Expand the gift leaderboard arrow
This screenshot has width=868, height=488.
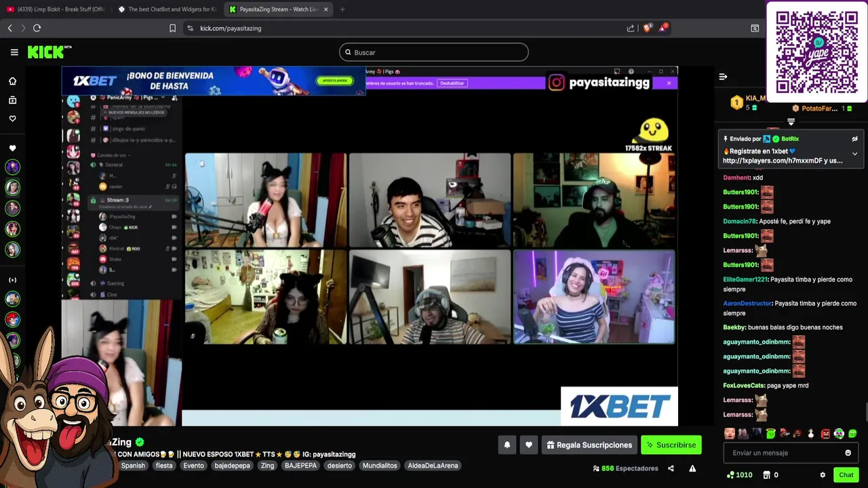791,121
